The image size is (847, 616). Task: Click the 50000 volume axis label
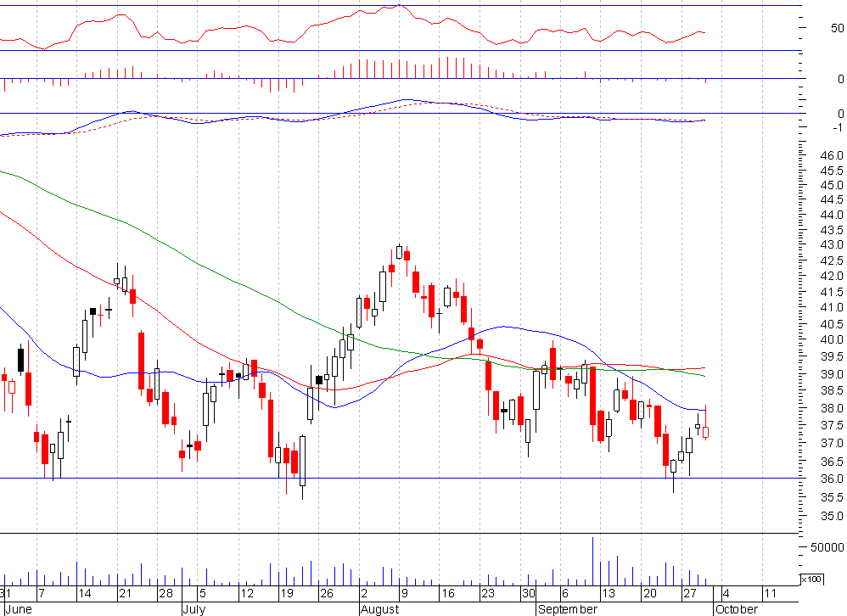(x=827, y=547)
